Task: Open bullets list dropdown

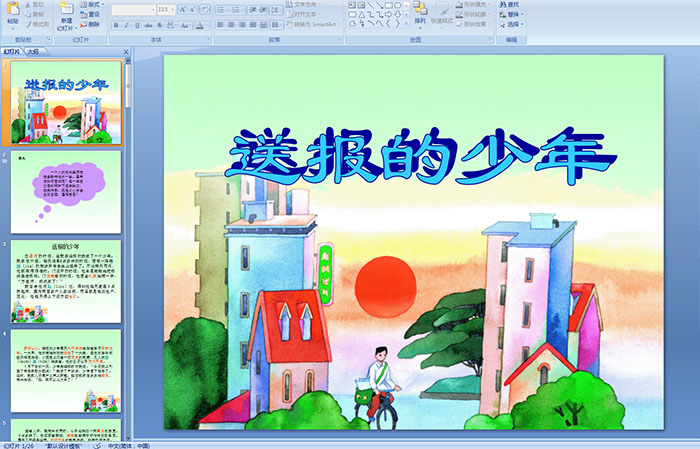Action: pos(223,9)
